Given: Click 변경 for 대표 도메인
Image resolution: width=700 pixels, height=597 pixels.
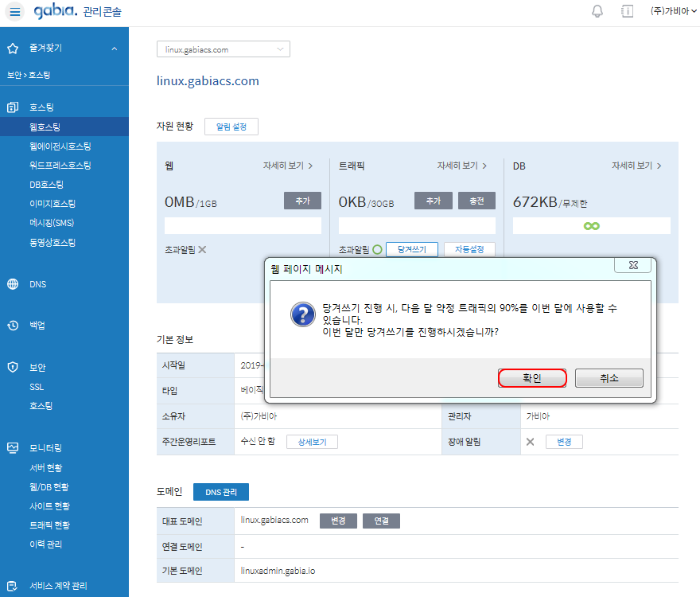Looking at the screenshot, I should point(338,521).
